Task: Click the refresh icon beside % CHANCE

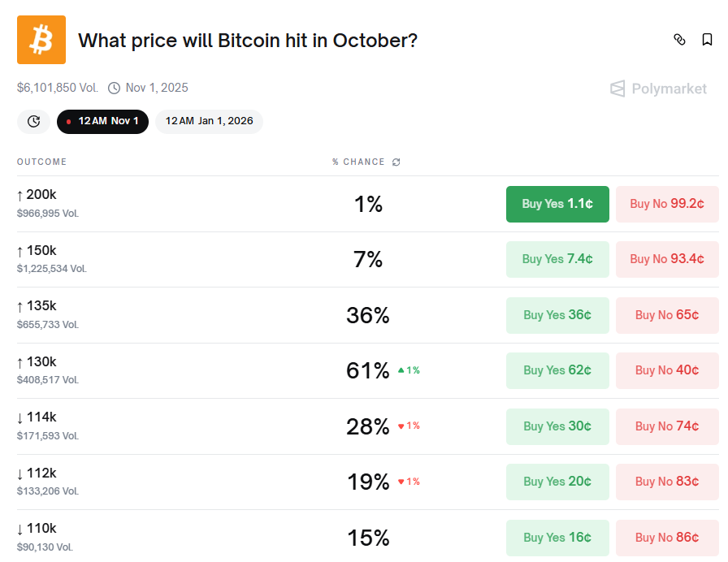Action: tap(396, 162)
